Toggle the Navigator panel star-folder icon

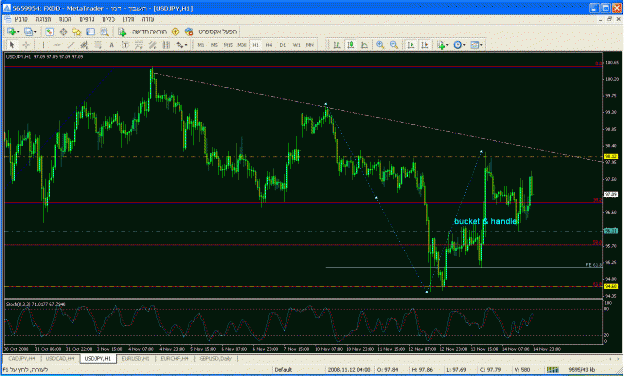point(77,31)
